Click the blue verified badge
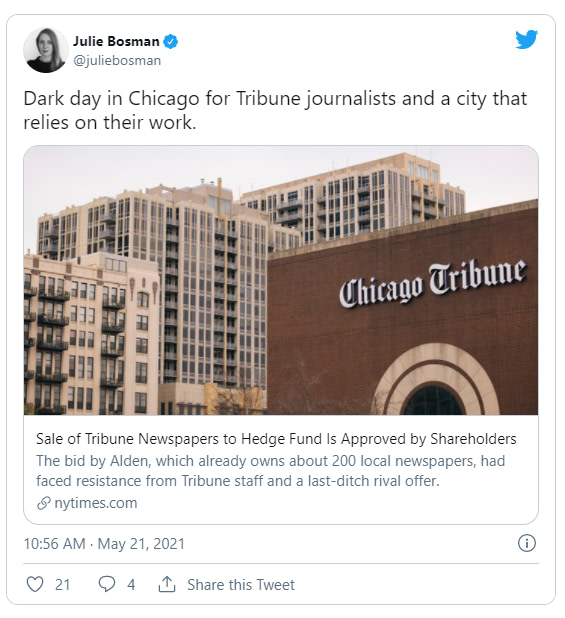The height and width of the screenshot is (618, 565). coord(171,41)
